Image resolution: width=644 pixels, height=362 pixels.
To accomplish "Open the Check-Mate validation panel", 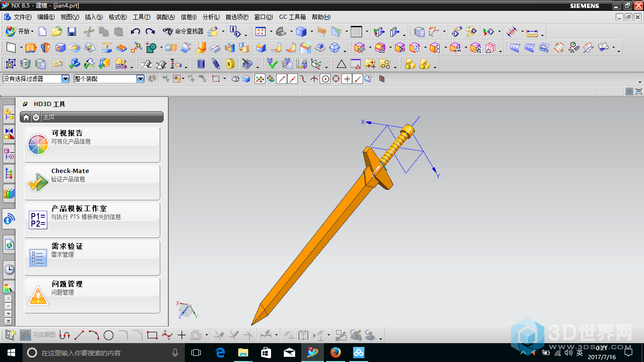I will (92, 182).
